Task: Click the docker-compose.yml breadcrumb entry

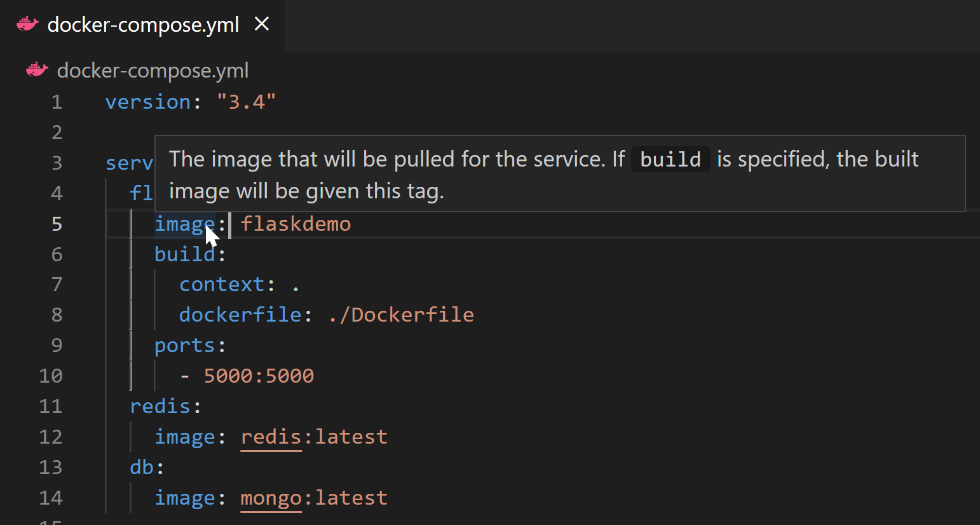Action: click(153, 70)
